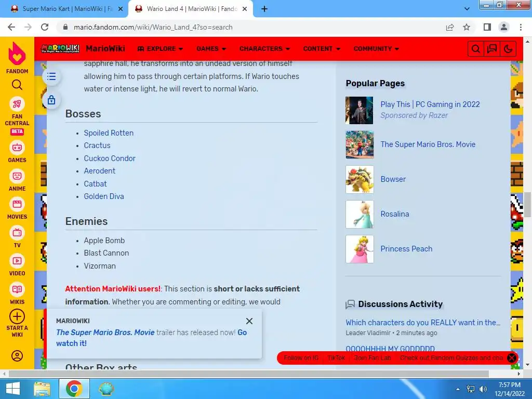
Task: Open the Cuckoo Condor link
Action: (110, 158)
